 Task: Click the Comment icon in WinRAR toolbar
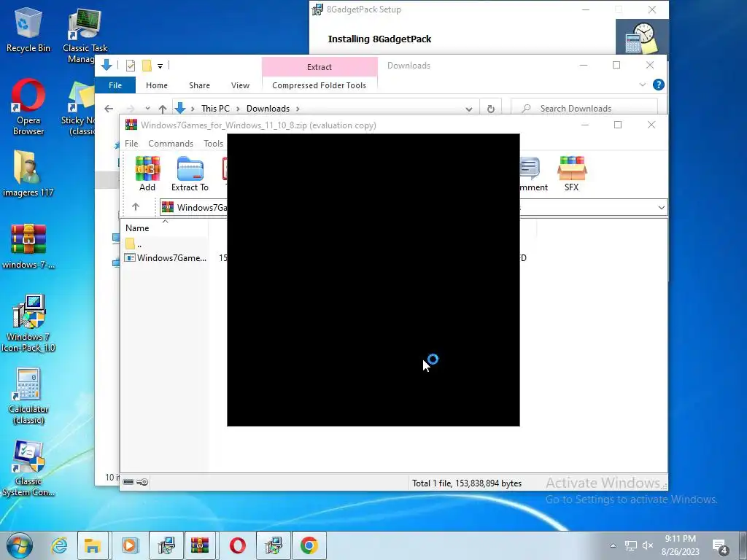point(533,174)
